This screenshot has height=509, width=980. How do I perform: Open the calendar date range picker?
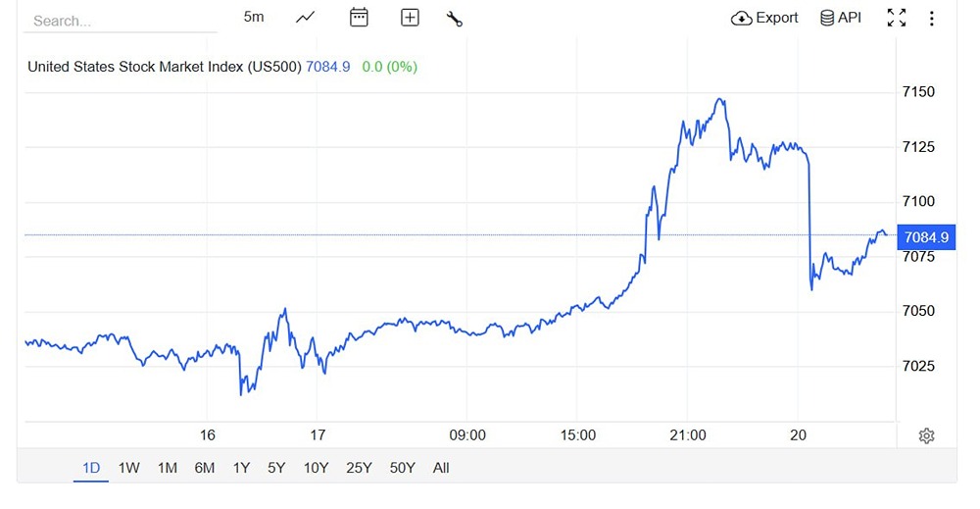pyautogui.click(x=359, y=18)
